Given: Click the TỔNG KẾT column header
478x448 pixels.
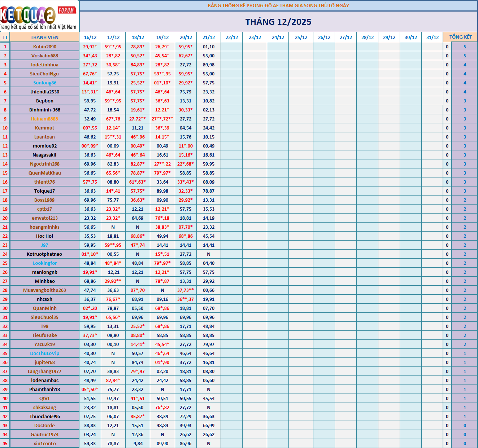Looking at the screenshot, I should point(460,37).
